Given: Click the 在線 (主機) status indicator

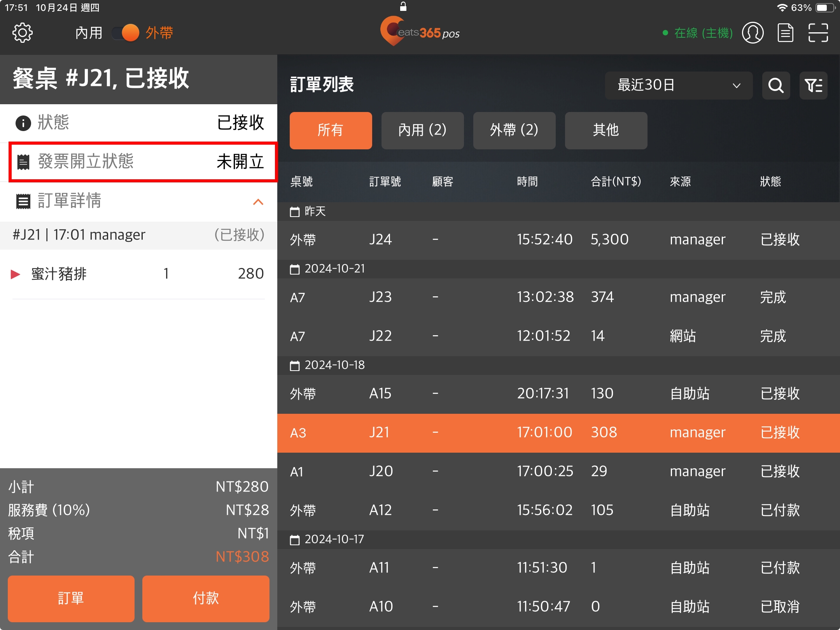Looking at the screenshot, I should click(698, 33).
